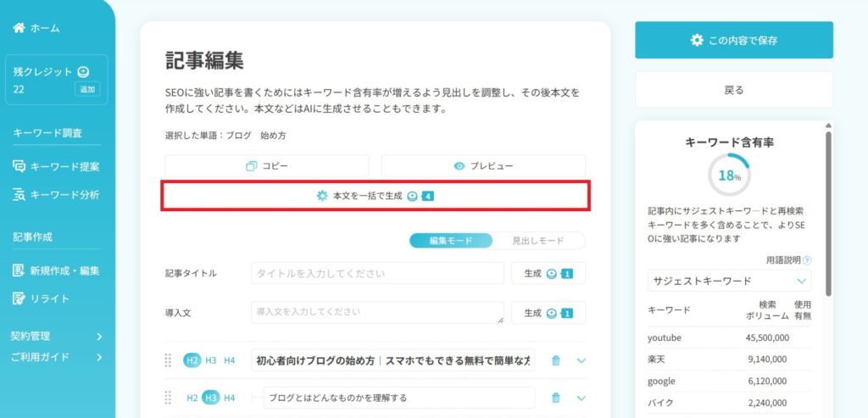Click the リライト document icon
Image resolution: width=868 pixels, height=418 pixels.
(19, 298)
